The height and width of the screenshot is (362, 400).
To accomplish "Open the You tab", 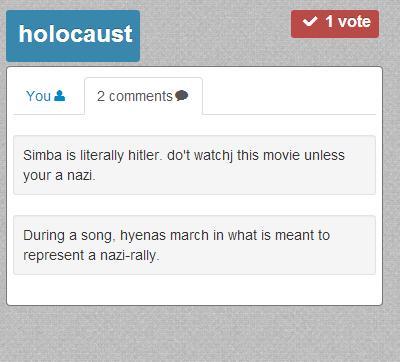I will (x=46, y=96).
